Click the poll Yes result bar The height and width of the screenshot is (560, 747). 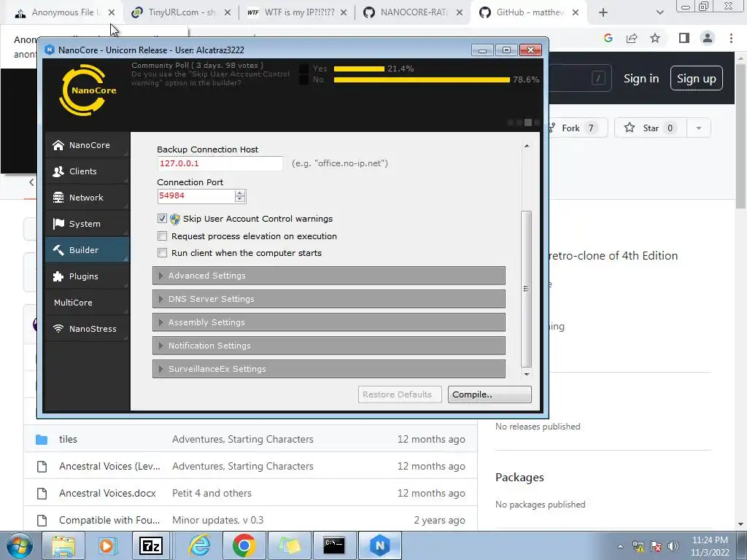pyautogui.click(x=359, y=69)
